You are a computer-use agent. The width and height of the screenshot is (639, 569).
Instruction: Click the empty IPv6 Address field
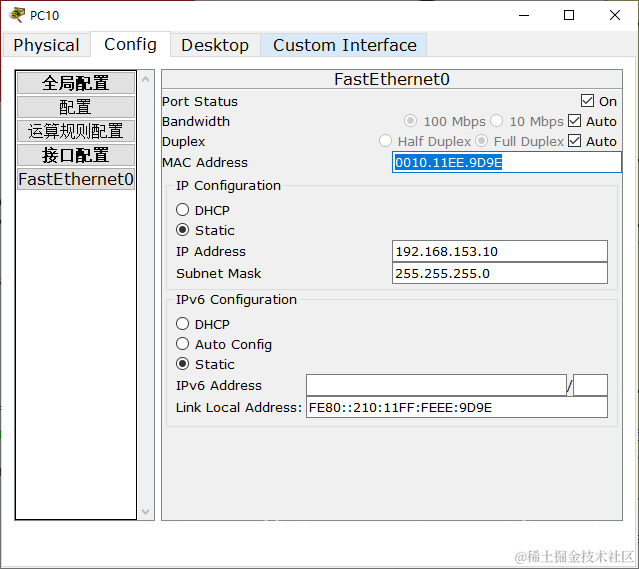(x=436, y=385)
